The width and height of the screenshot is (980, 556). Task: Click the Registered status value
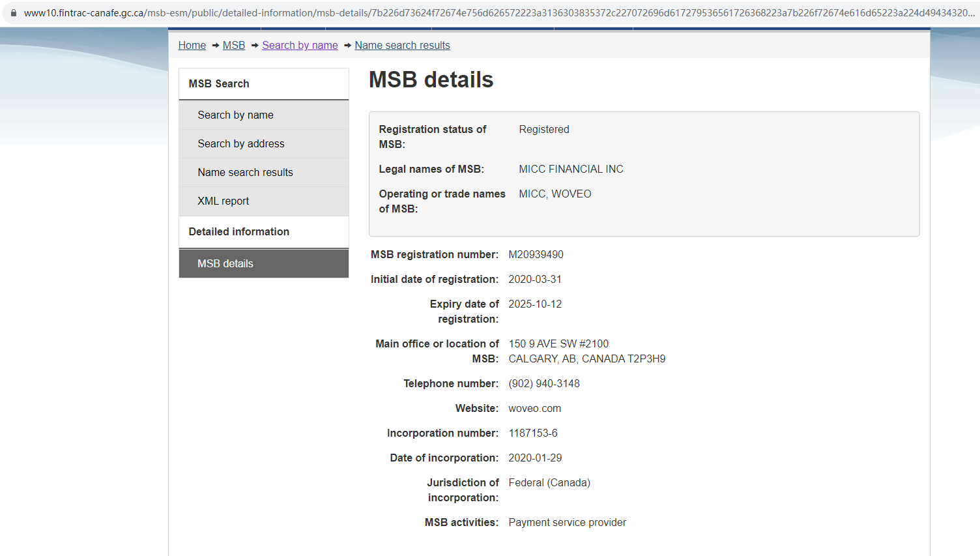(x=544, y=129)
